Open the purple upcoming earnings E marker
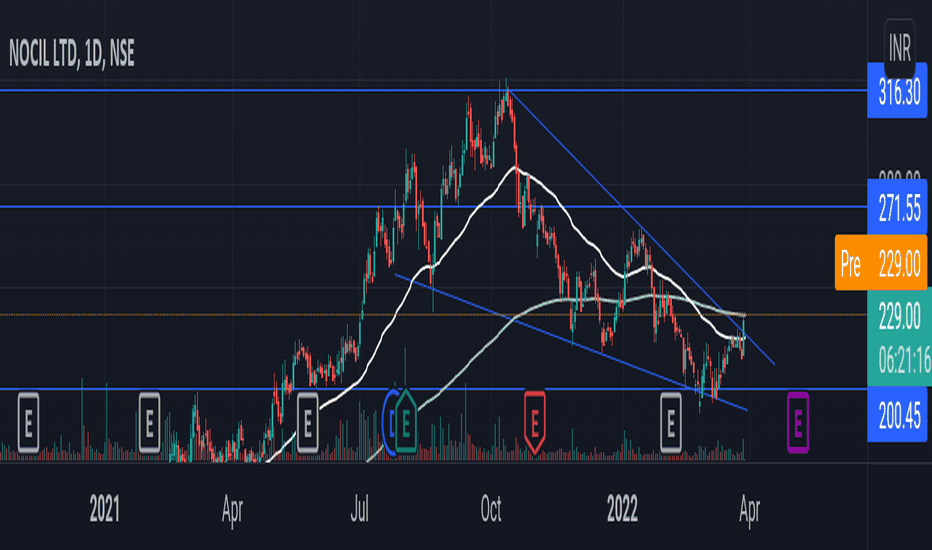This screenshot has width=932, height=550. pyautogui.click(x=798, y=423)
